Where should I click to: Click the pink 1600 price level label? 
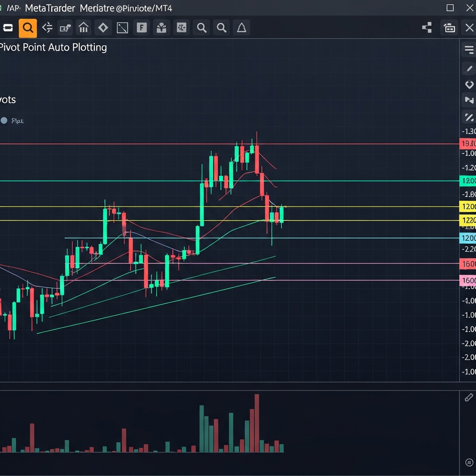pyautogui.click(x=468, y=281)
